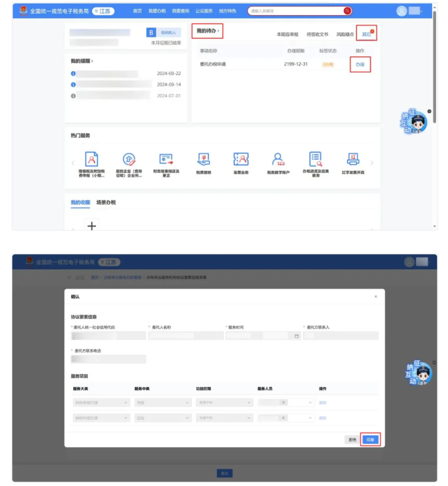The width and height of the screenshot is (448, 486).
Task: Click the red search magnifier button
Action: [347, 11]
